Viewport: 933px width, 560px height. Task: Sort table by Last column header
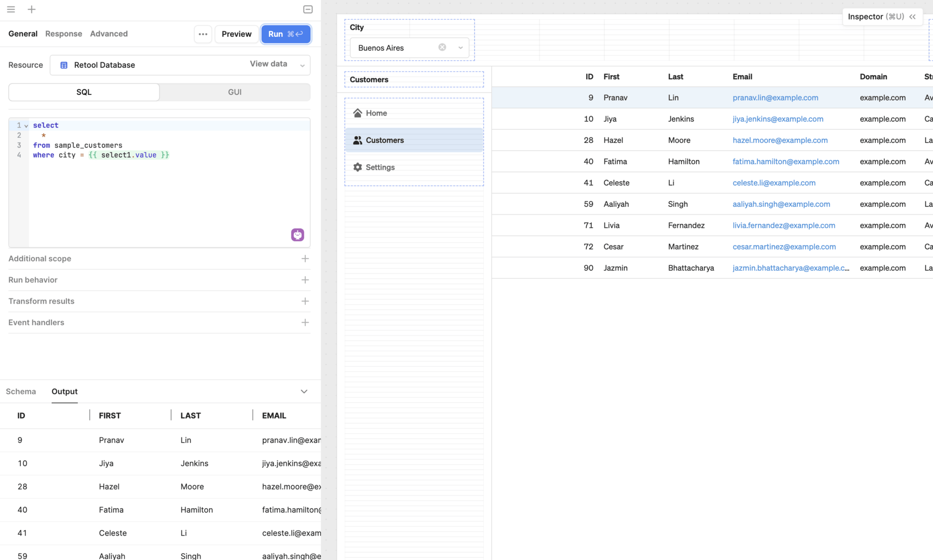(675, 77)
